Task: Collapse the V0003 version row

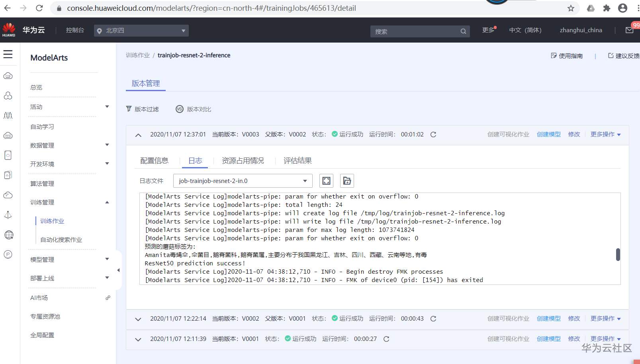Action: pyautogui.click(x=138, y=135)
